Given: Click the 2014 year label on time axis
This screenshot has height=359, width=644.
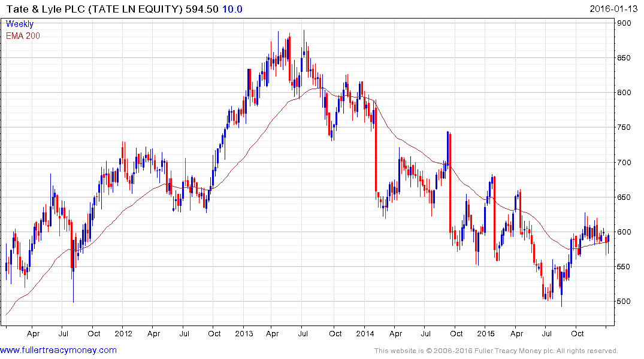Looking at the screenshot, I should tap(365, 334).
